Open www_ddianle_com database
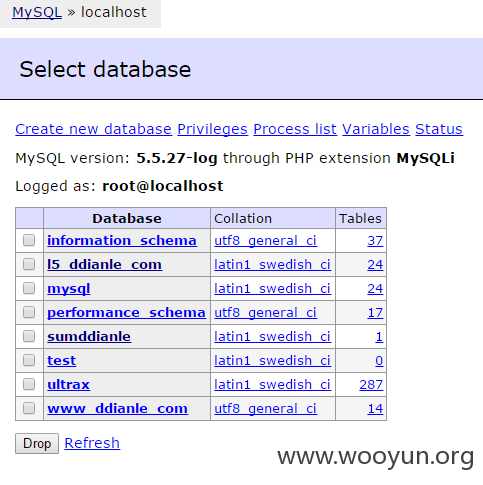Viewport: 483px width, 485px height. 117,409
